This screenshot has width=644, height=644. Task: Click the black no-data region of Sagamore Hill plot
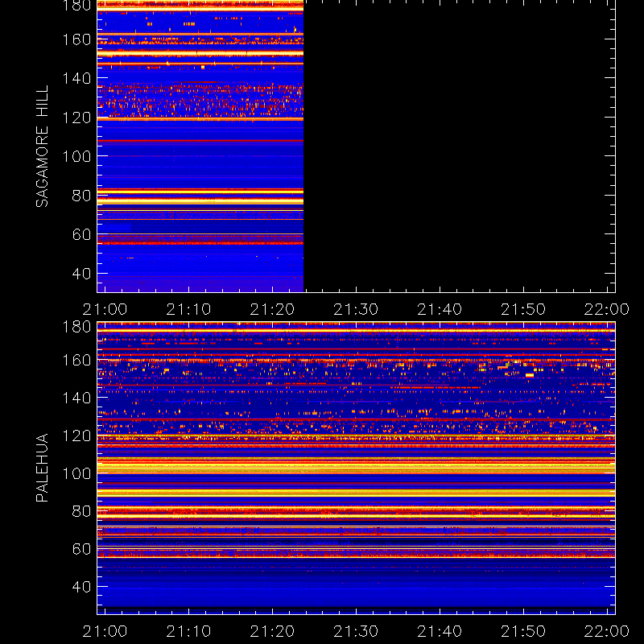coord(459,146)
